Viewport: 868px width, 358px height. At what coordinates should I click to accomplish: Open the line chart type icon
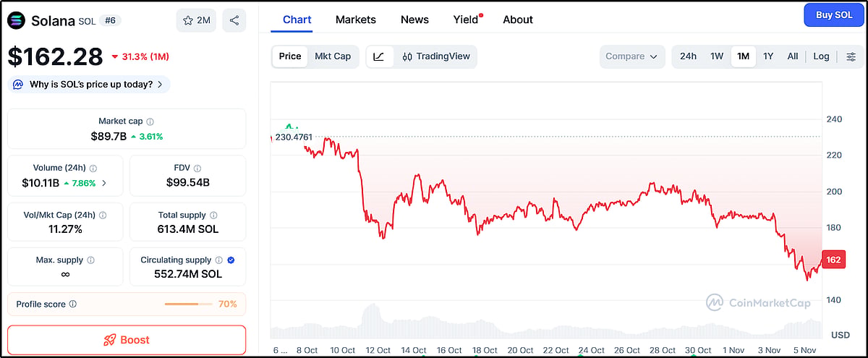tap(380, 56)
